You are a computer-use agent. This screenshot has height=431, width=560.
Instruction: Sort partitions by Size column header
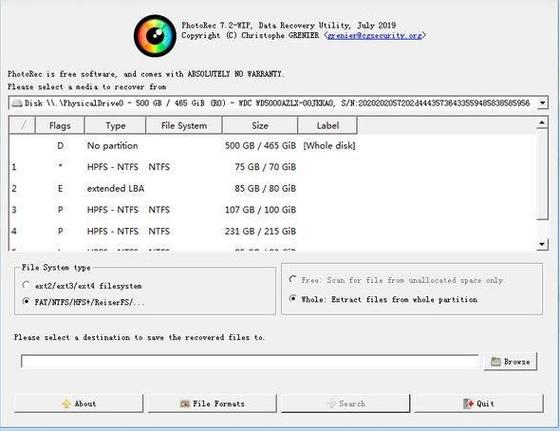coord(260,126)
